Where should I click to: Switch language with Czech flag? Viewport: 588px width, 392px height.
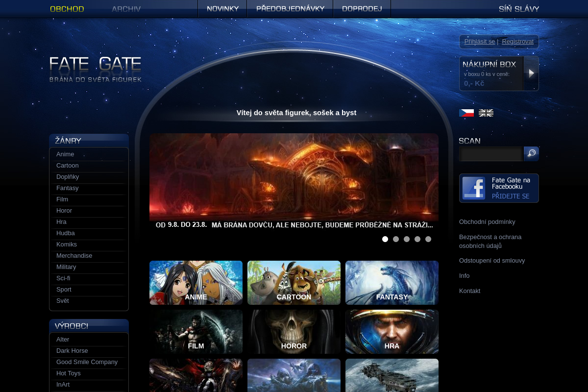(466, 113)
